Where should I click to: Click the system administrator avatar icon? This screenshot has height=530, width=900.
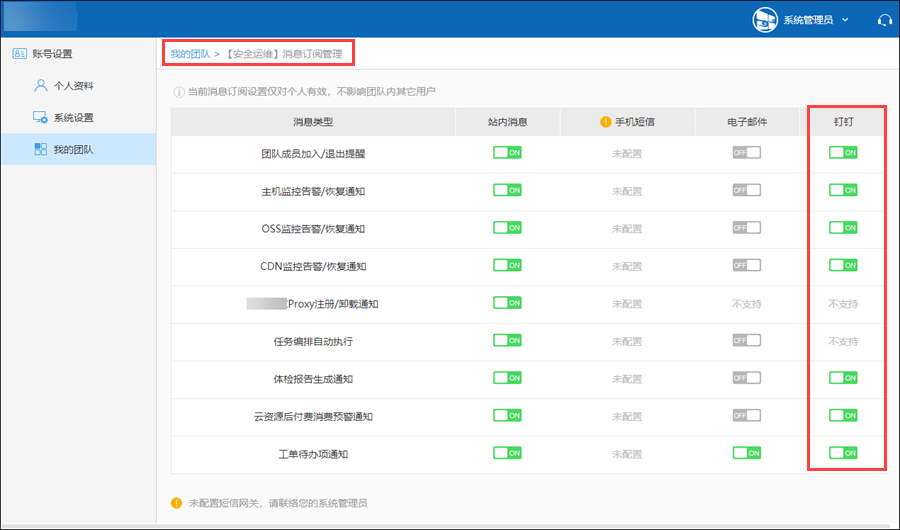coord(765,19)
